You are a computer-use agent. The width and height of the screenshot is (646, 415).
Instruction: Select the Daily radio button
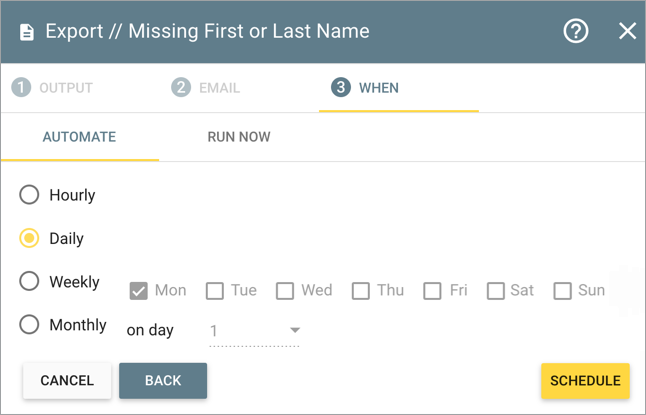[x=30, y=238]
